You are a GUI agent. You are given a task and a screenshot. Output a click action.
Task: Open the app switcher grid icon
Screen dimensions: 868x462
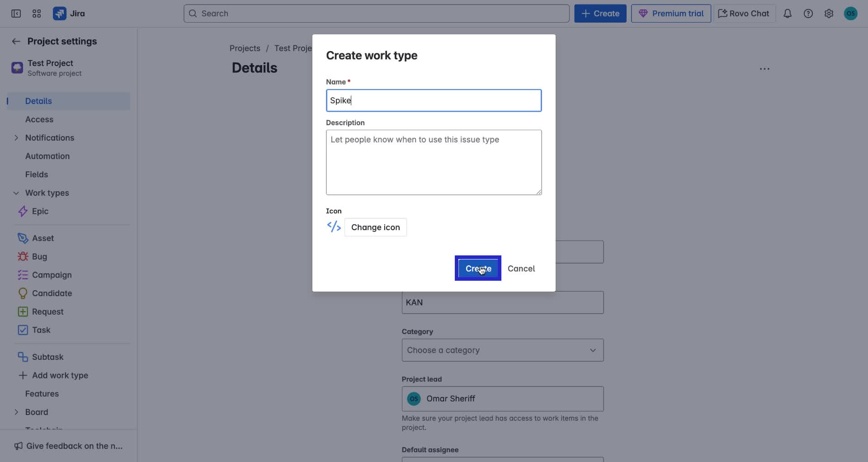pos(37,13)
